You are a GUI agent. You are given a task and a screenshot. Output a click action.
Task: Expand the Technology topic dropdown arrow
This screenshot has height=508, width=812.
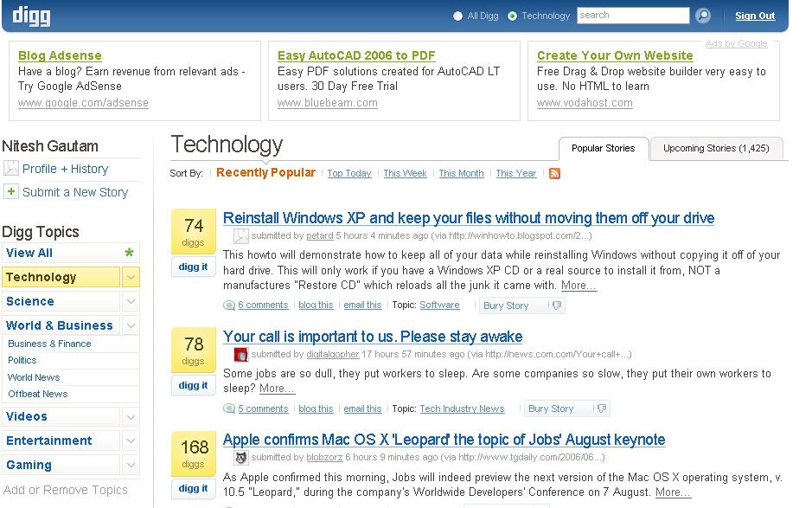click(131, 277)
